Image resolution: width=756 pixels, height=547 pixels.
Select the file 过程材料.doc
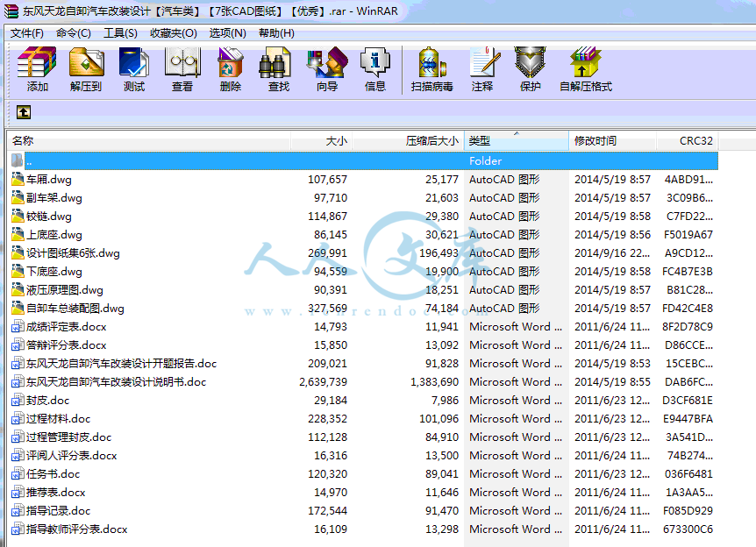[x=59, y=419]
